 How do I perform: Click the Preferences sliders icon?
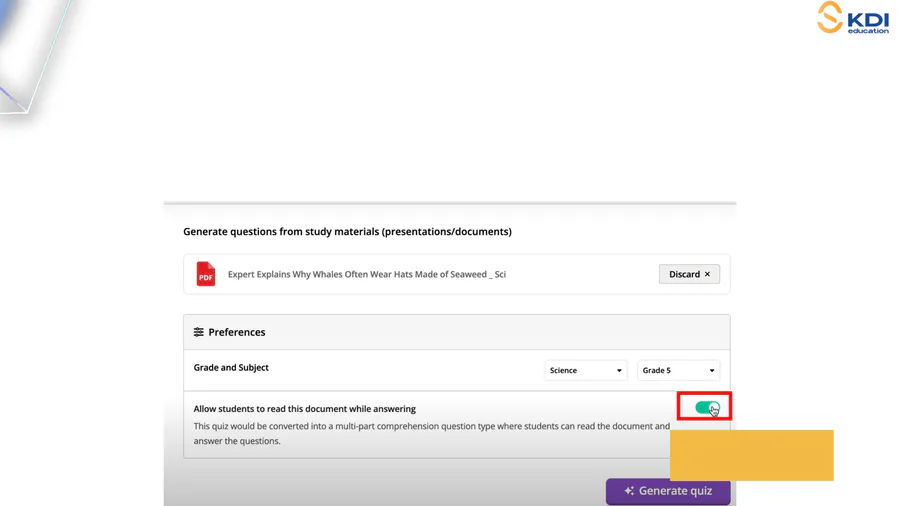(x=198, y=332)
